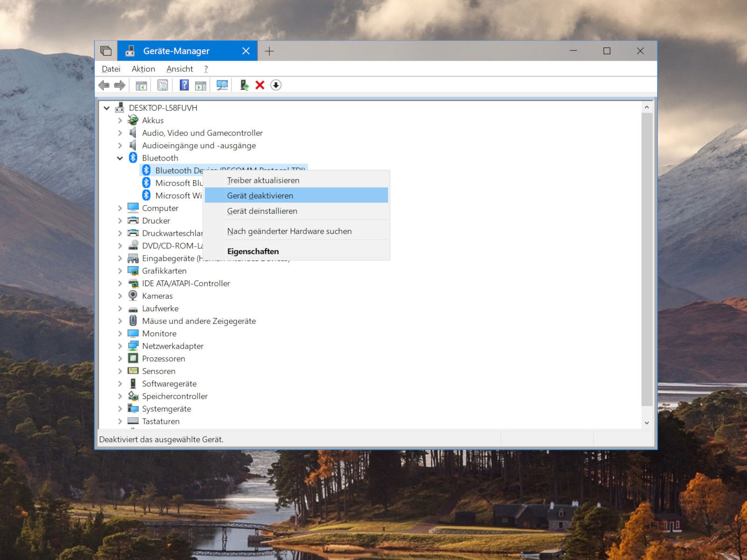Click the Mäuse und andere Zeigegeräte mouse icon
The image size is (747, 560).
(x=133, y=321)
